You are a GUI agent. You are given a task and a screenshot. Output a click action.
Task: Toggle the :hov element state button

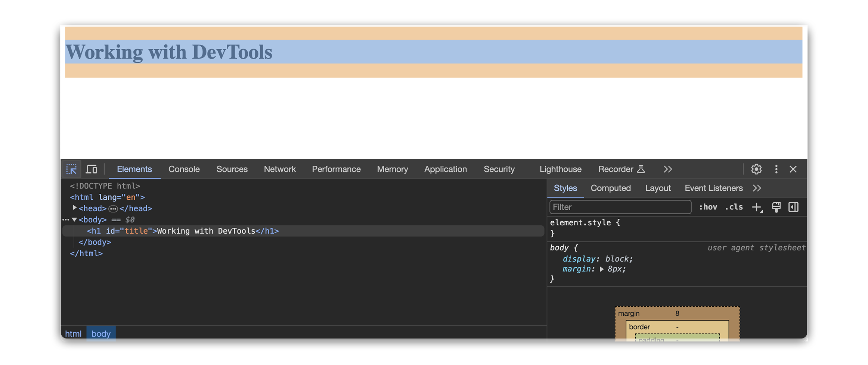point(708,207)
